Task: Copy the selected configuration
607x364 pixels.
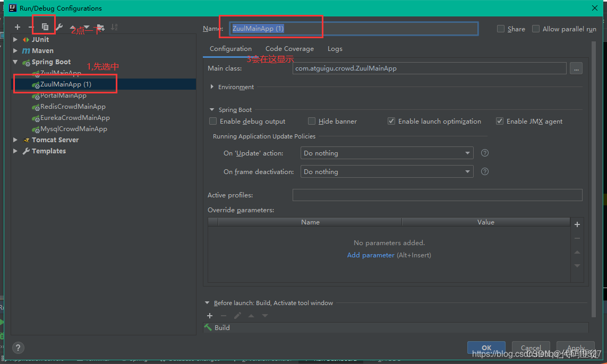Action: [x=45, y=27]
